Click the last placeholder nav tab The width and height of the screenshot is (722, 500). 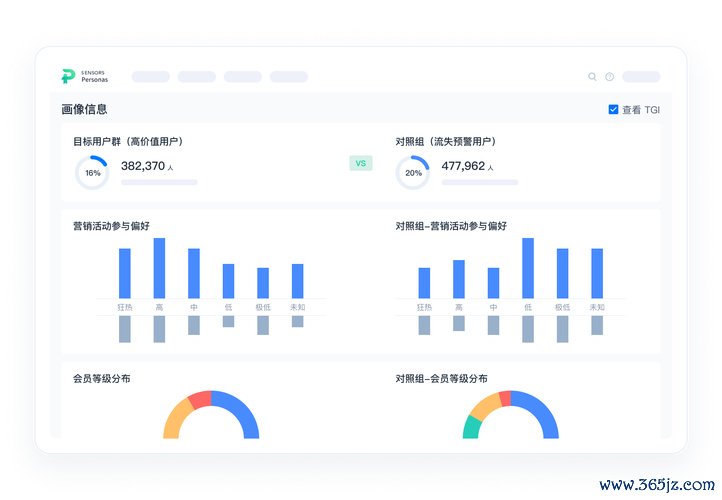[289, 76]
